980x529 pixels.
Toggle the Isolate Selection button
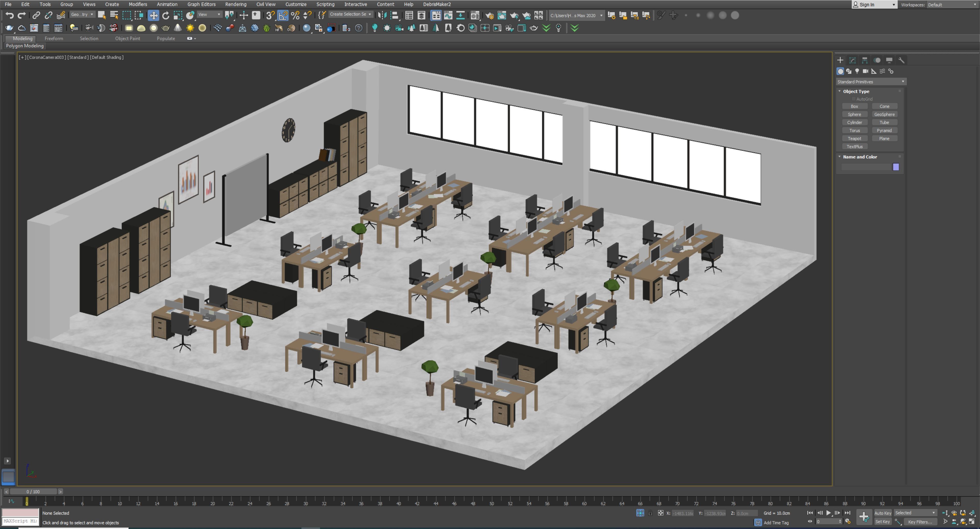[x=640, y=513]
